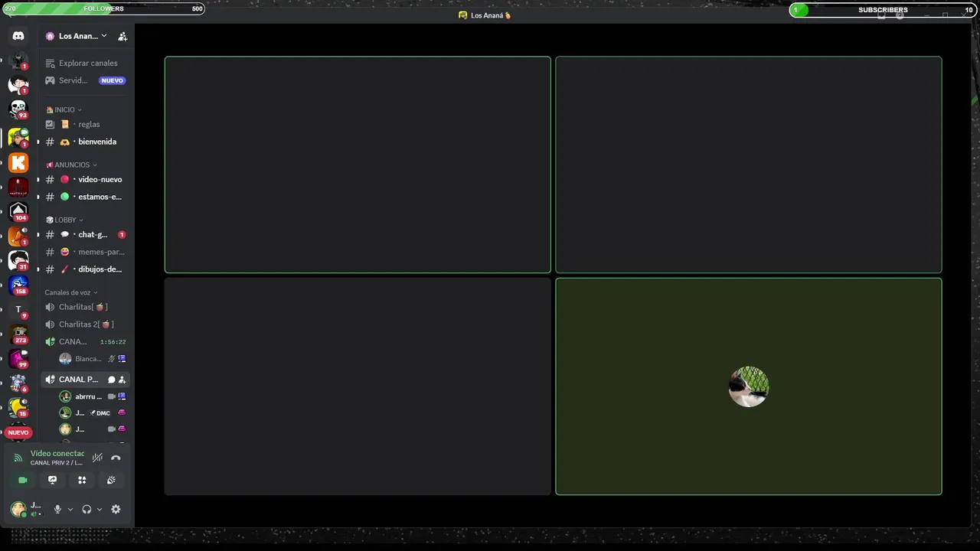
Task: Open the video-nuevo channel
Action: click(84, 179)
